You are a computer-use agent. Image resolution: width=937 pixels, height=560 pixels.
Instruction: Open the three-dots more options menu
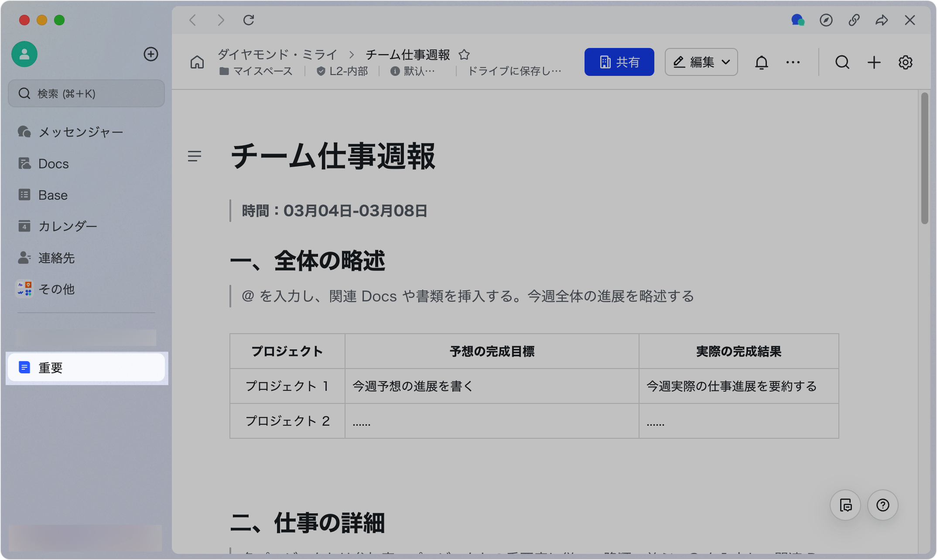point(793,62)
